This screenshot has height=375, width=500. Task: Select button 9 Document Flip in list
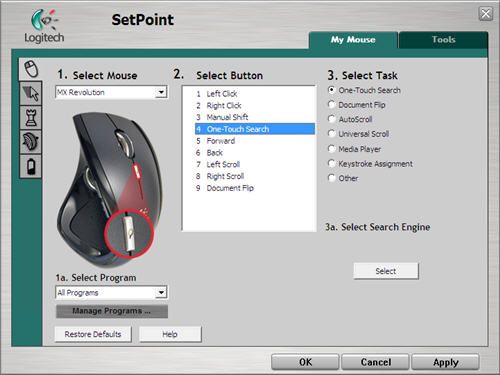[255, 188]
